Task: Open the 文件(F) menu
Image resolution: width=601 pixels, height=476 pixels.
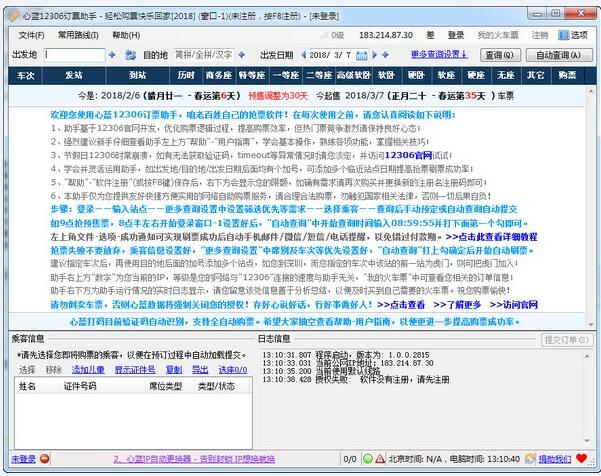Action: click(31, 35)
